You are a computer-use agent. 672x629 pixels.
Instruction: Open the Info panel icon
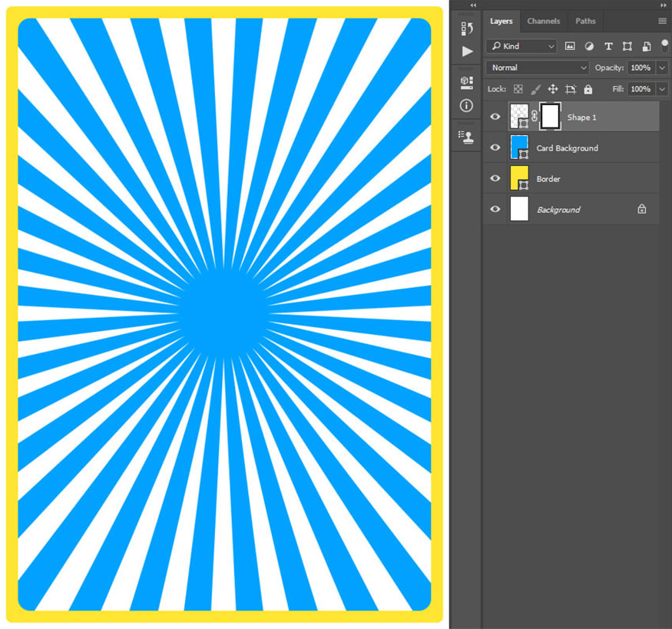coord(466,105)
